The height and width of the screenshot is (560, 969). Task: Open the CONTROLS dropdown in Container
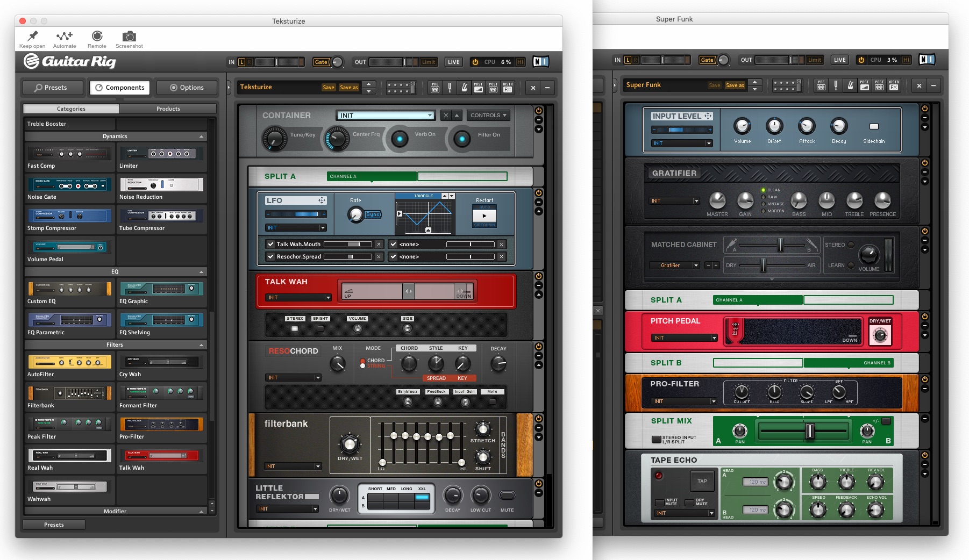[x=488, y=115]
